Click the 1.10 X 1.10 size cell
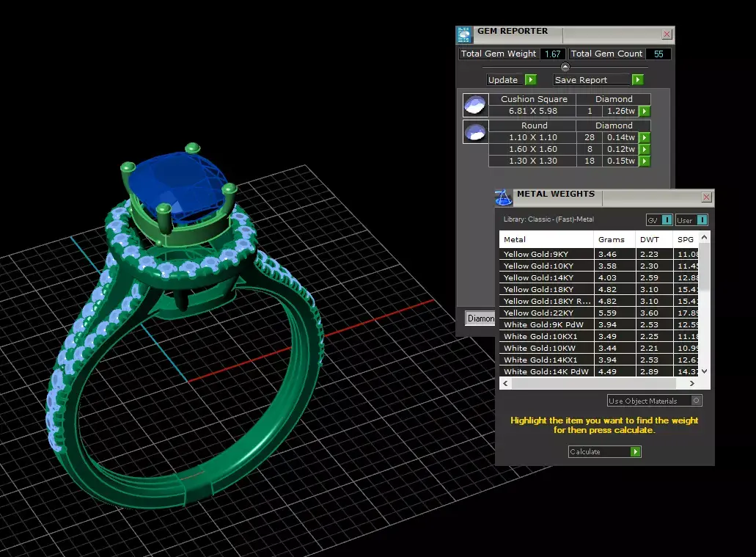 click(533, 137)
